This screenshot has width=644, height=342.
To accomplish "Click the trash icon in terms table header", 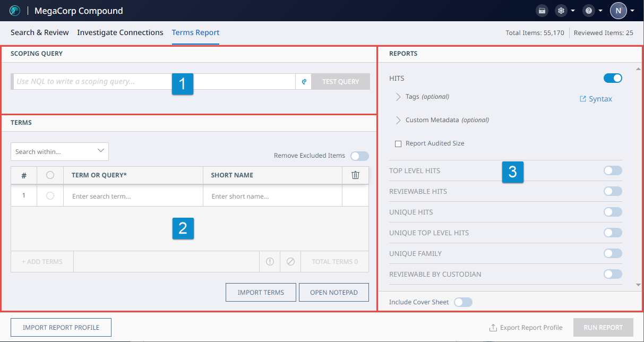I will coord(356,175).
